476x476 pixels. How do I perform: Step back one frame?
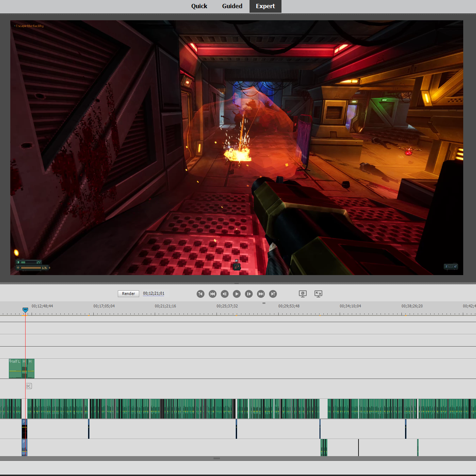pyautogui.click(x=225, y=294)
